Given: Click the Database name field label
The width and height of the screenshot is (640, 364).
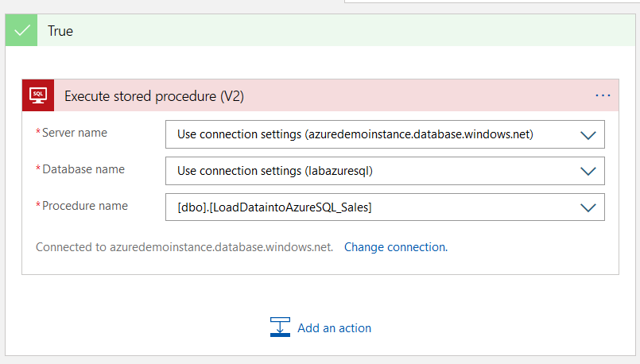Looking at the screenshot, I should (83, 169).
